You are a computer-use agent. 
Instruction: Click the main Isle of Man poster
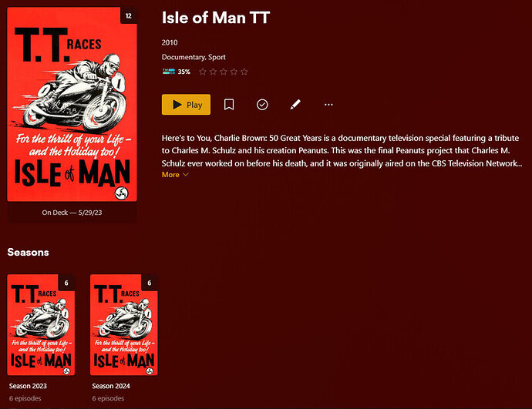click(72, 104)
